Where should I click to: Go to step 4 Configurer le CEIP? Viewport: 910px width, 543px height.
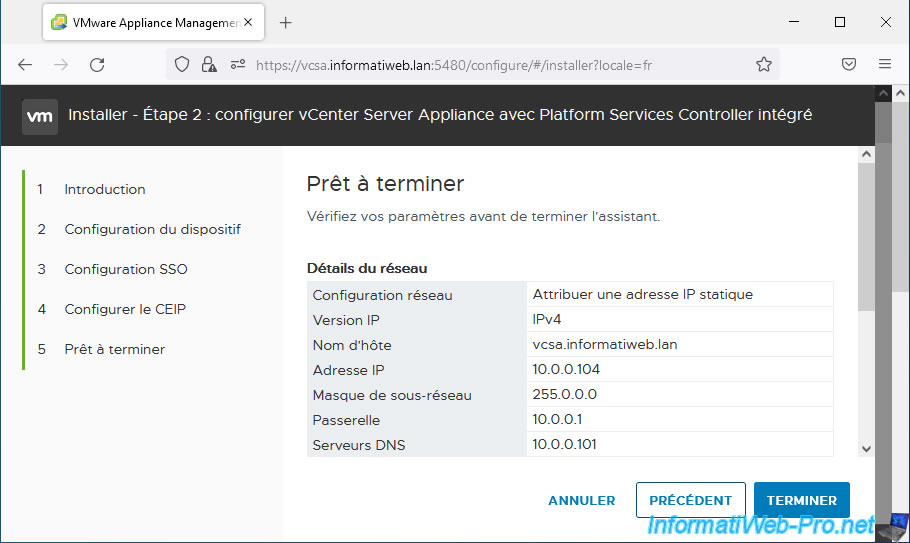(125, 309)
